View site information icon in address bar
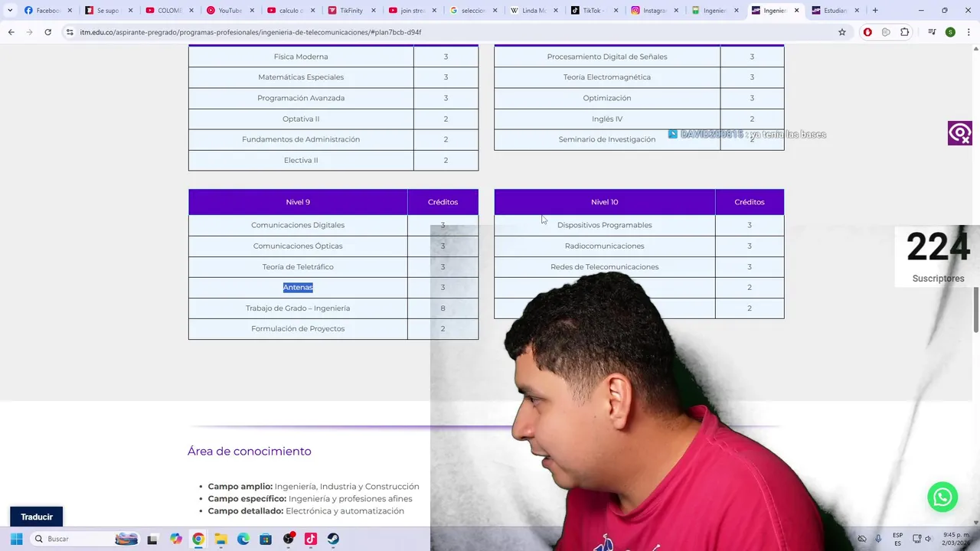Viewport: 980px width, 551px height. (x=70, y=32)
